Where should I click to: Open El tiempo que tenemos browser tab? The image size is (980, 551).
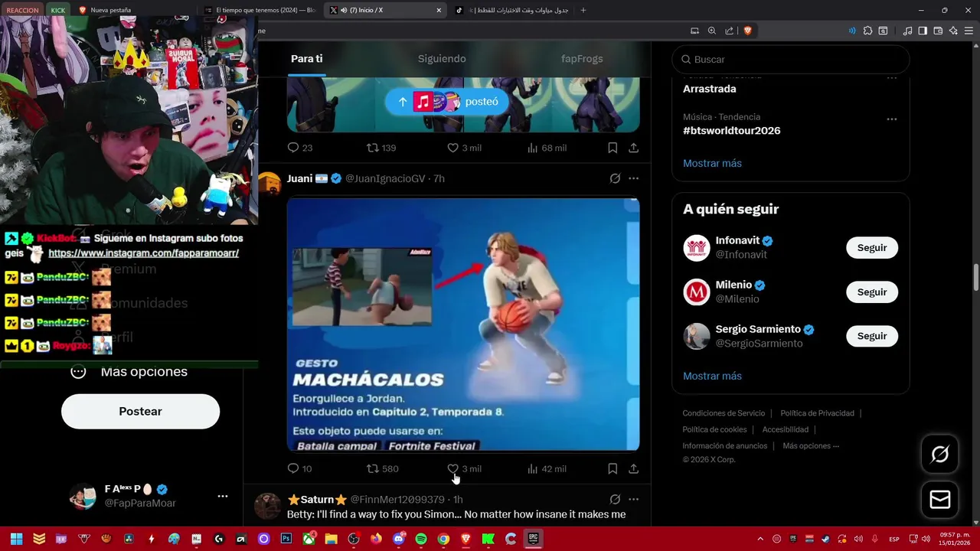pyautogui.click(x=260, y=10)
